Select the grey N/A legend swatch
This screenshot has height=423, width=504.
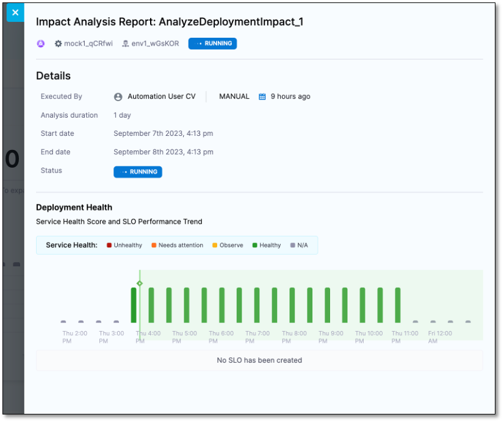tap(293, 245)
